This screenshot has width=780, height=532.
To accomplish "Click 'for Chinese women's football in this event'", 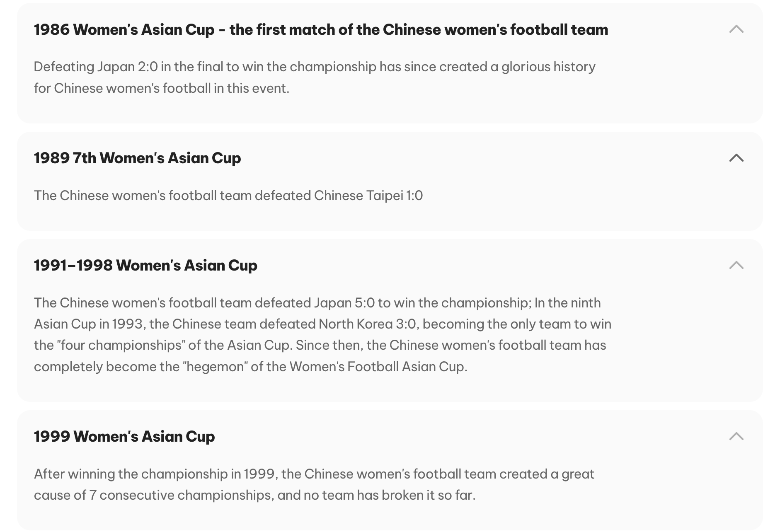I will (162, 88).
